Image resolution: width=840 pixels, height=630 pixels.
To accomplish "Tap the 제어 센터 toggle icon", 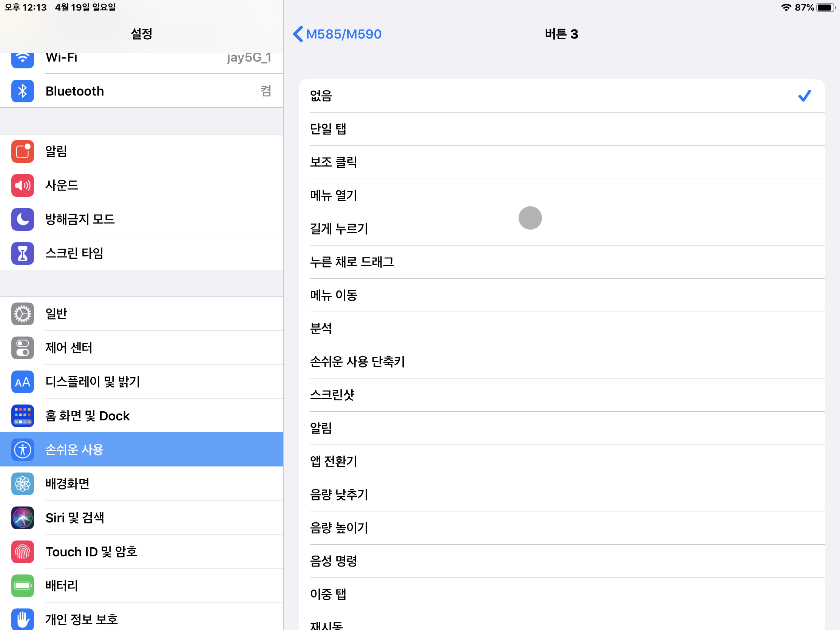I will pyautogui.click(x=22, y=347).
